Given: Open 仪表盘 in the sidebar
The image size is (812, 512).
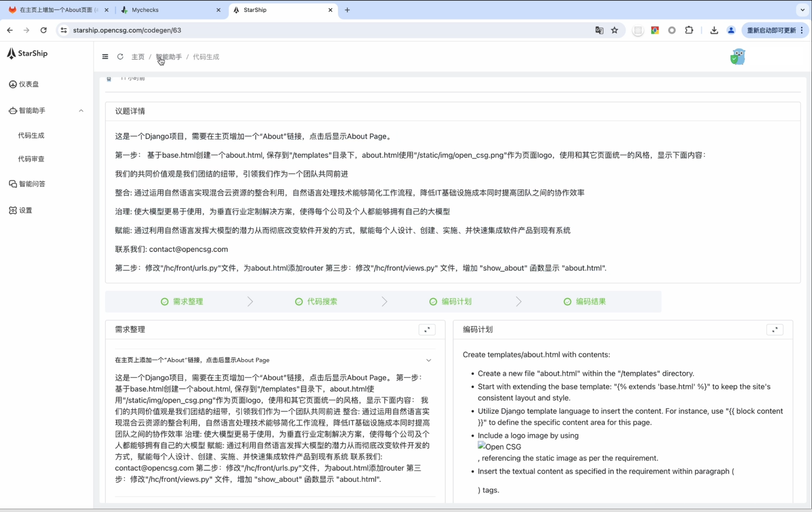Looking at the screenshot, I should click(28, 84).
